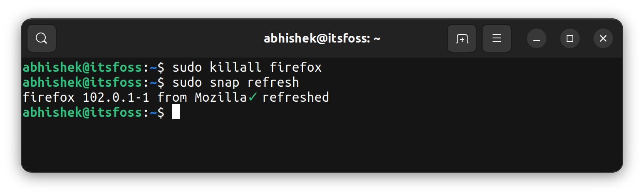Click the terminal search magnifier icon

[41, 38]
